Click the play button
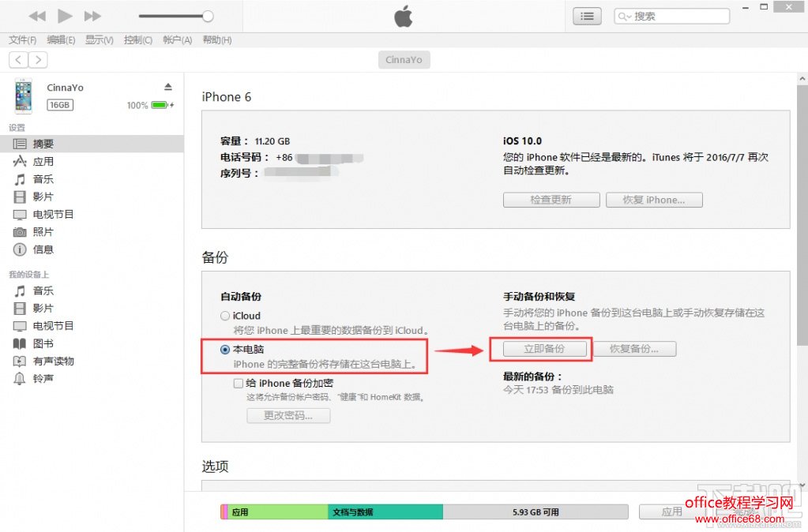Viewport: 808px width, 532px height. tap(65, 16)
